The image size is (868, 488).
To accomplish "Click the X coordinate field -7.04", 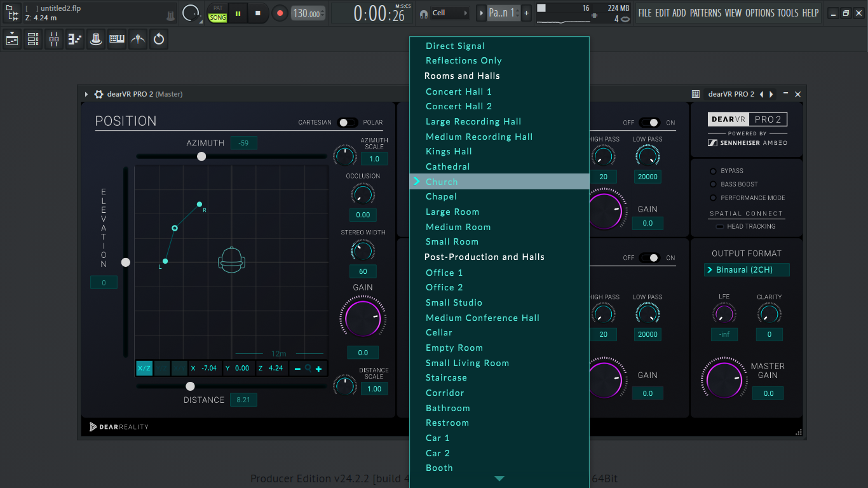I will (209, 369).
